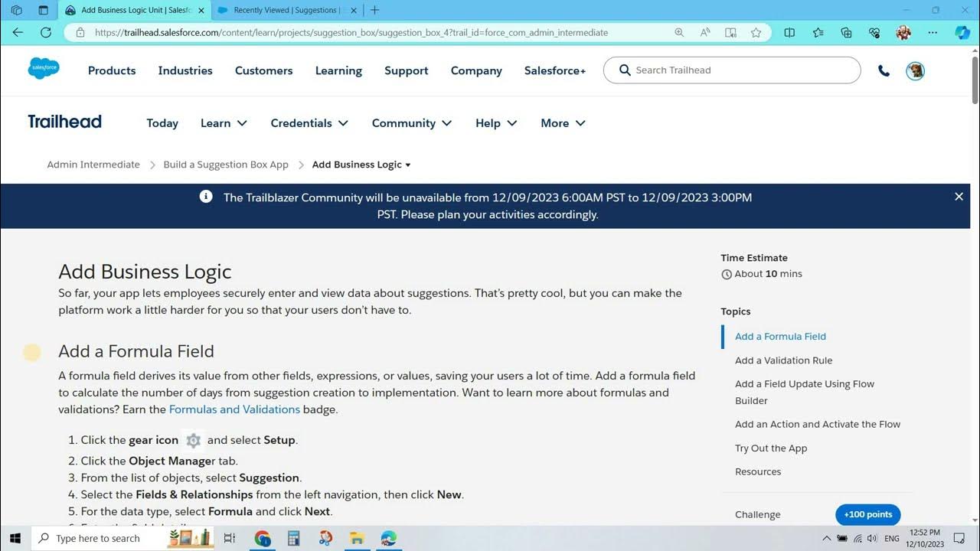The image size is (980, 551).
Task: Jump to the Resources topic
Action: coord(758,471)
